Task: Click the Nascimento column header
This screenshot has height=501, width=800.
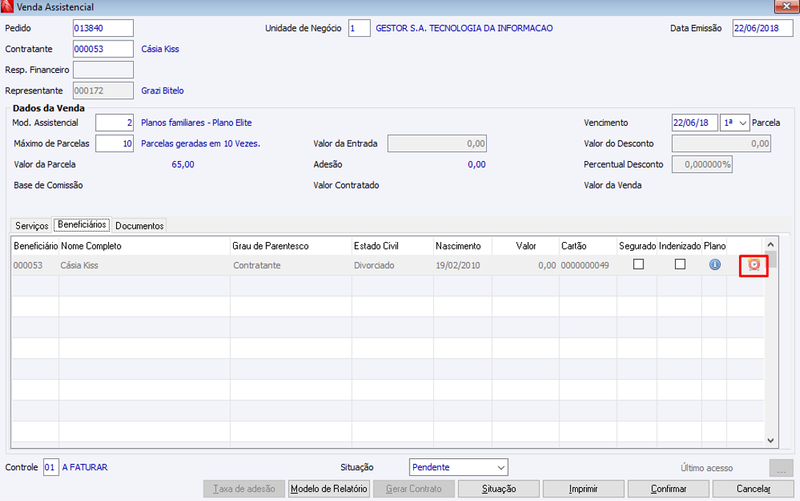Action: tap(463, 246)
